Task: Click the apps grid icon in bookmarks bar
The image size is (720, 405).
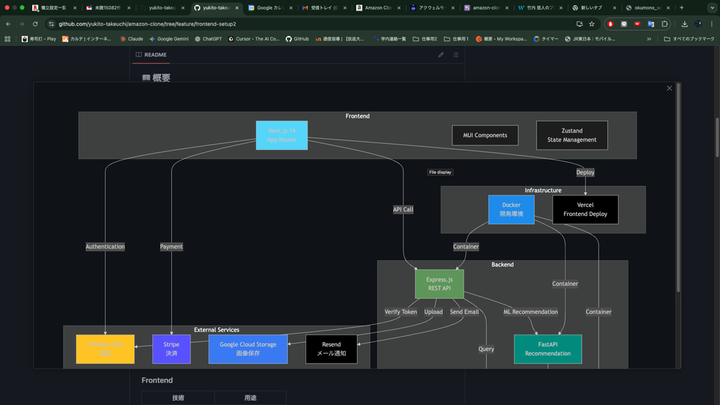Action: (x=8, y=39)
